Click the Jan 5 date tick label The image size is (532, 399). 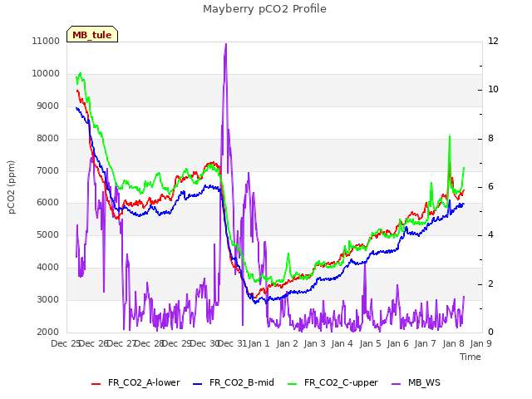[x=370, y=343]
